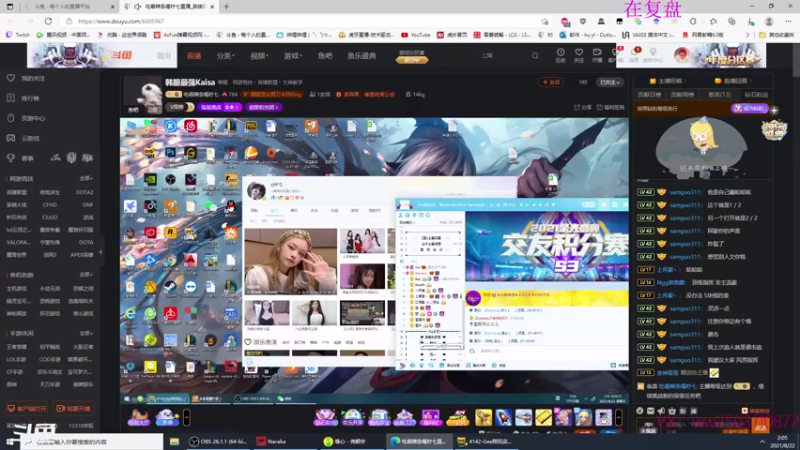800x450 pixels.
Task: Go to 首页 in the Douyu nav
Action: (x=164, y=56)
